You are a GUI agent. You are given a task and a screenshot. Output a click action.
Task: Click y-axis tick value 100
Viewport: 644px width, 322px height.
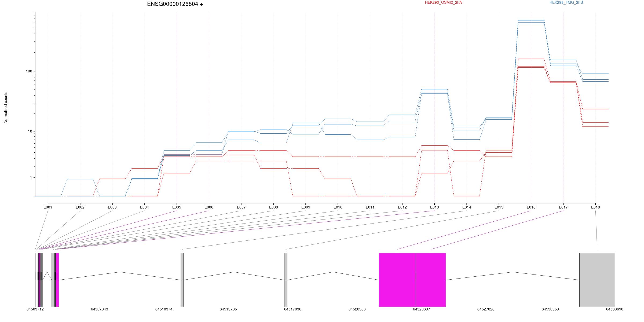click(29, 71)
